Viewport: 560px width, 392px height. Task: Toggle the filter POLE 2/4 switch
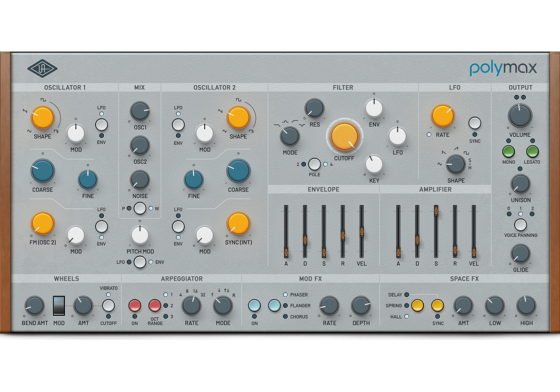(x=314, y=164)
